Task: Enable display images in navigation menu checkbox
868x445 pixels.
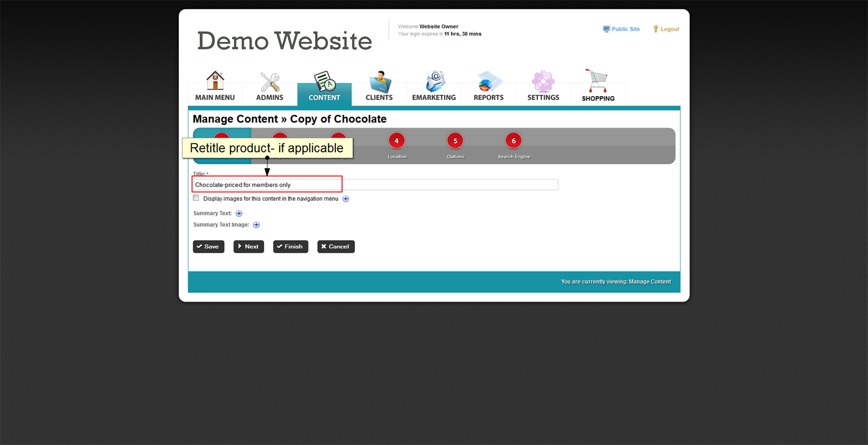Action: coord(196,198)
